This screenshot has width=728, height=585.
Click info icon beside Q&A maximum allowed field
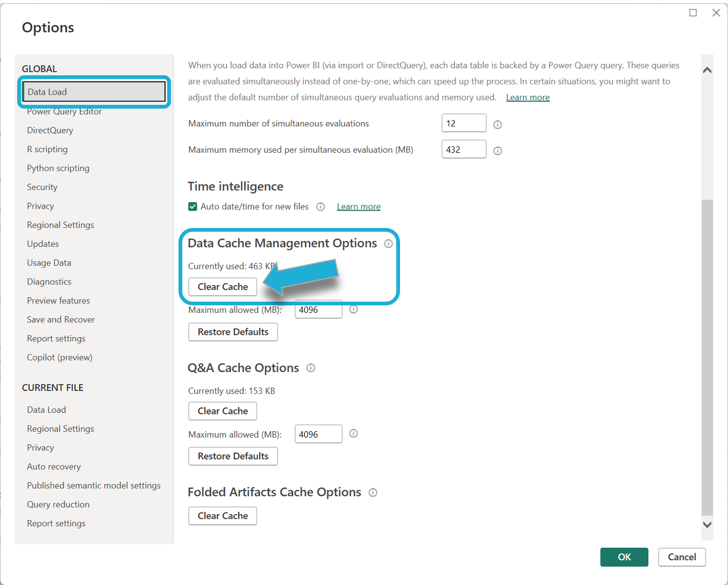[353, 433]
